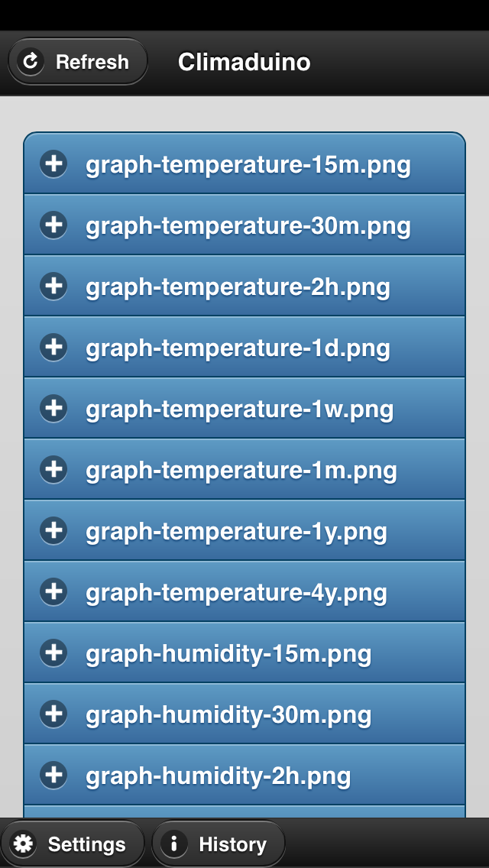Click plus icon for graph-humidity-15m.png

point(53,653)
